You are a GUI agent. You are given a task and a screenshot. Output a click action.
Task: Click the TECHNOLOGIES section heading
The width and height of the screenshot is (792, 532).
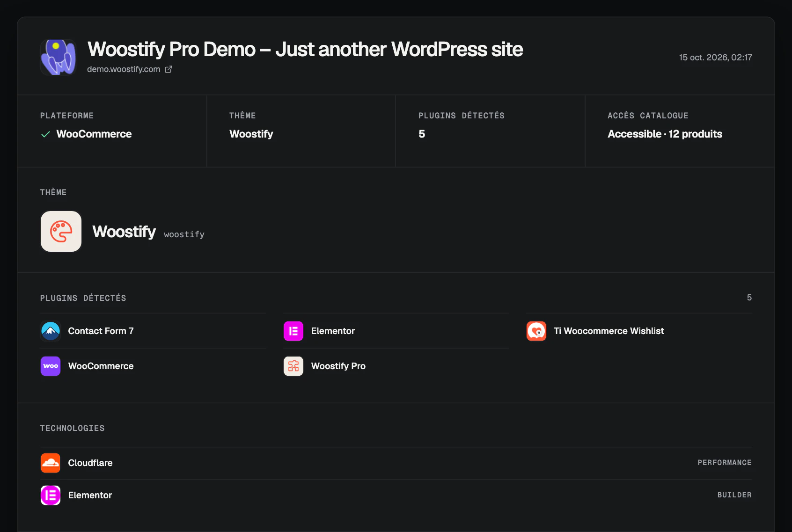click(73, 428)
